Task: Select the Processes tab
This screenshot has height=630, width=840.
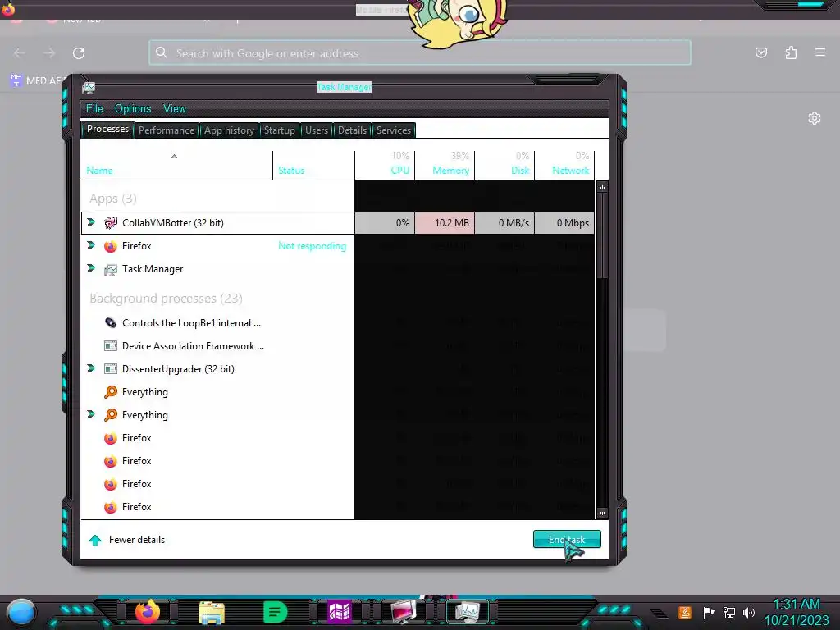Action: click(107, 129)
